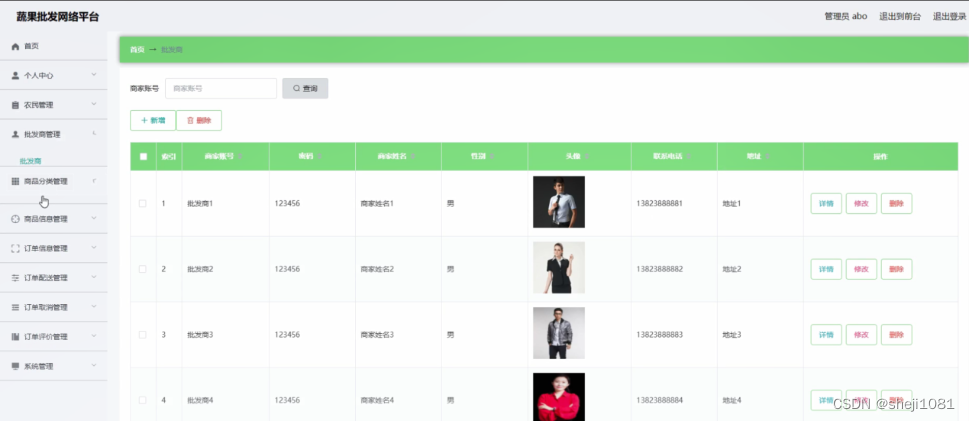Viewport: 970px width, 421px height.
Task: Open 详情 for 批发商3
Action: pyautogui.click(x=826, y=334)
